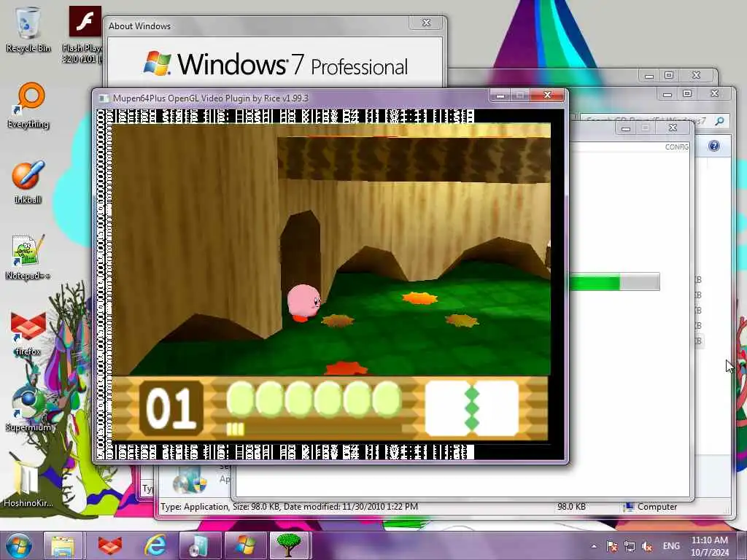The image size is (747, 560).
Task: Click the About Windows dialog title
Action: pos(139,26)
